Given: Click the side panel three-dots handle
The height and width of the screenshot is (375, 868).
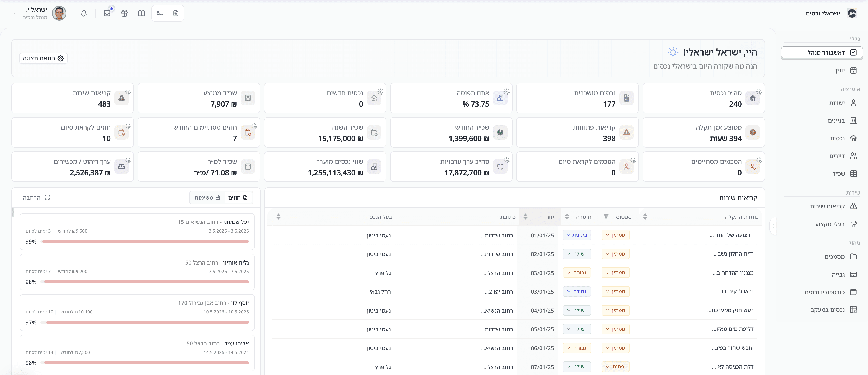Looking at the screenshot, I should (773, 226).
